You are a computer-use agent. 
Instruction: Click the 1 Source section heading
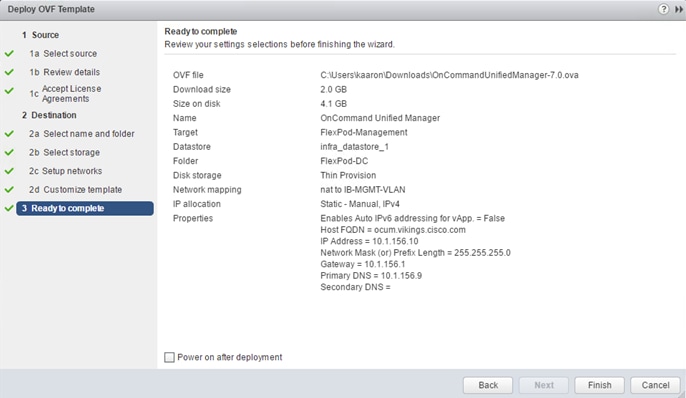point(40,35)
